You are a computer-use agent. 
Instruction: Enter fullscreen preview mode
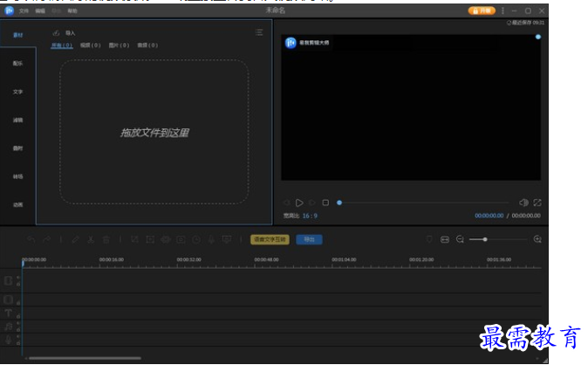click(x=537, y=203)
